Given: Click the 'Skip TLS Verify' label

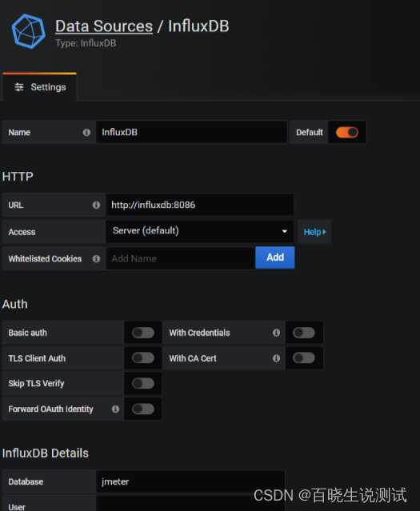Looking at the screenshot, I should click(x=36, y=383).
